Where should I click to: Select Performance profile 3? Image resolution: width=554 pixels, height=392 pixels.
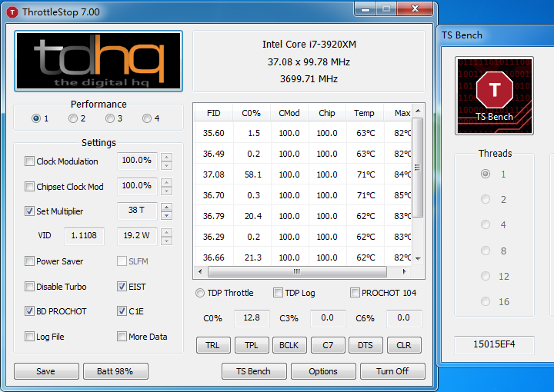(x=110, y=118)
